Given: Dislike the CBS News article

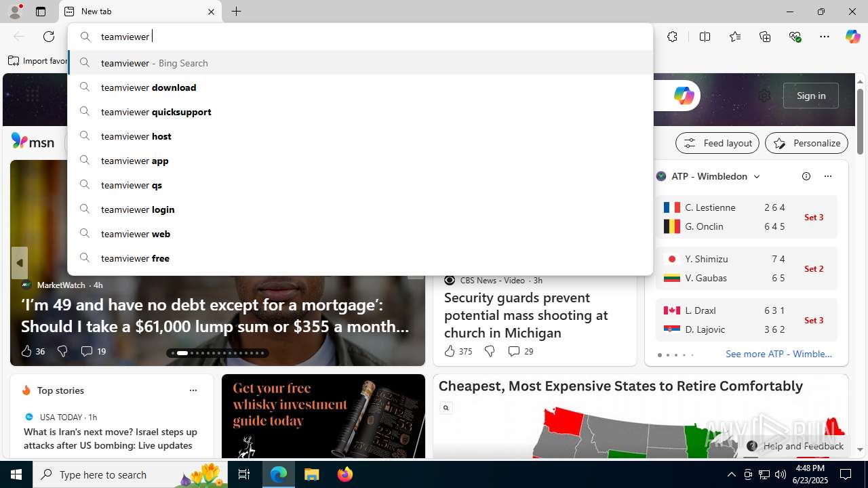Looking at the screenshot, I should pyautogui.click(x=489, y=351).
